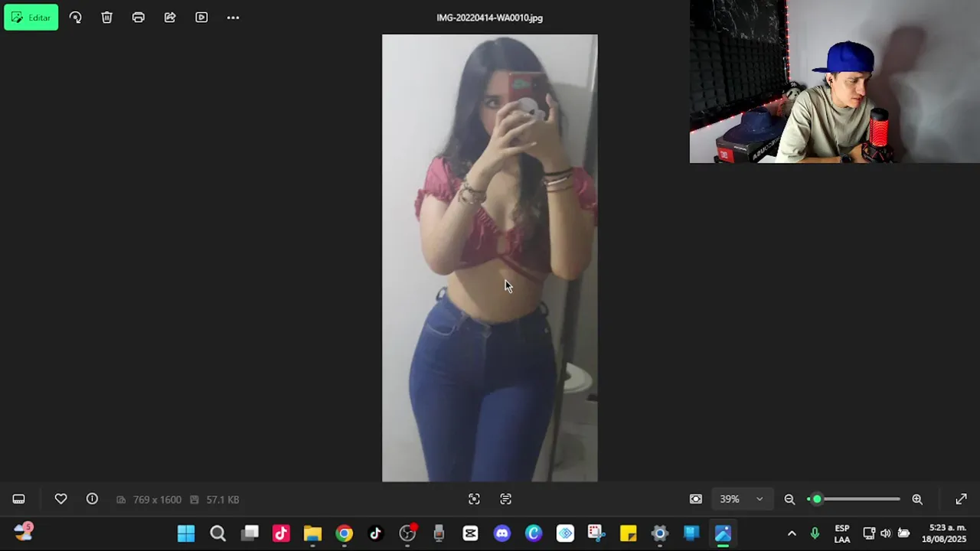Click the 769 x 1600 dimensions text
Screen dimensions: 980x551
click(157, 500)
